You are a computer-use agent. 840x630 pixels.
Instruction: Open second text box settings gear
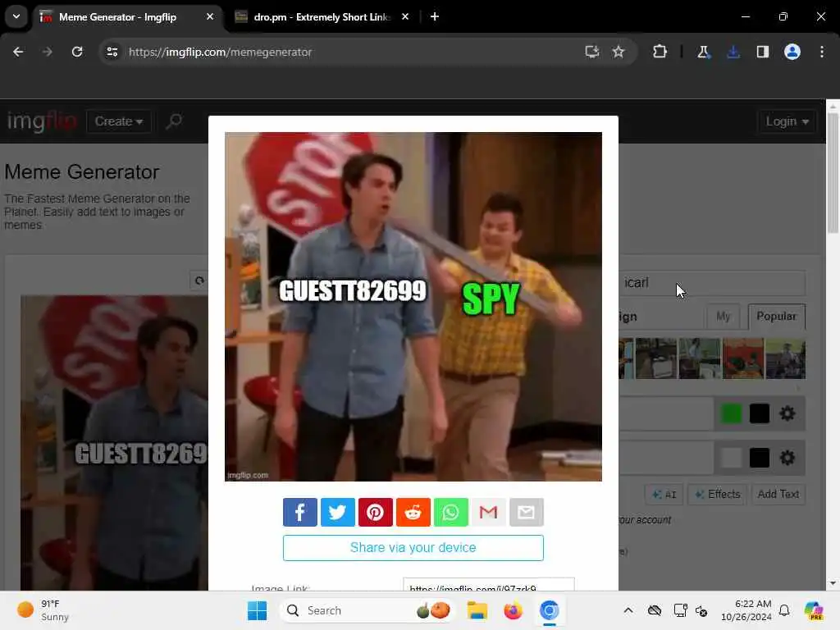coord(787,458)
